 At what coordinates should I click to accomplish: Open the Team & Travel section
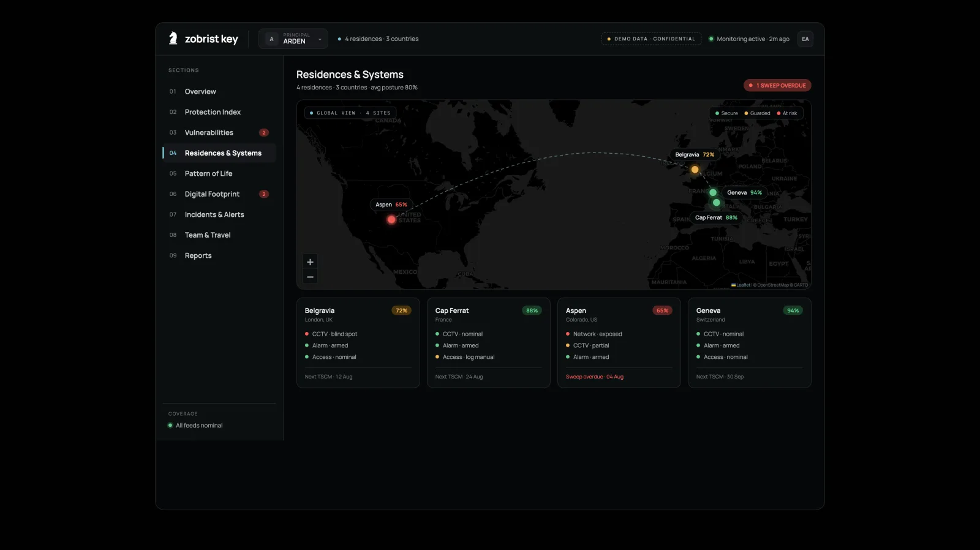click(x=219, y=235)
